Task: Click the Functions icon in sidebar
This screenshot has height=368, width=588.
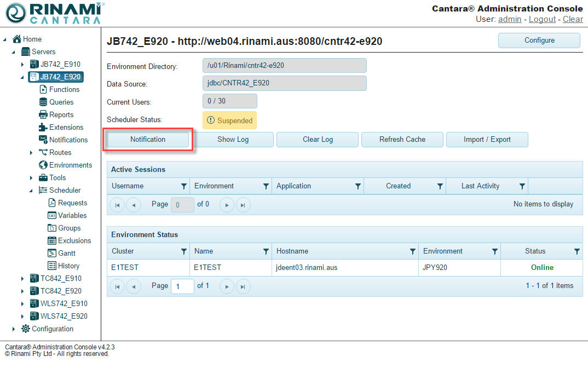Action: click(x=43, y=89)
